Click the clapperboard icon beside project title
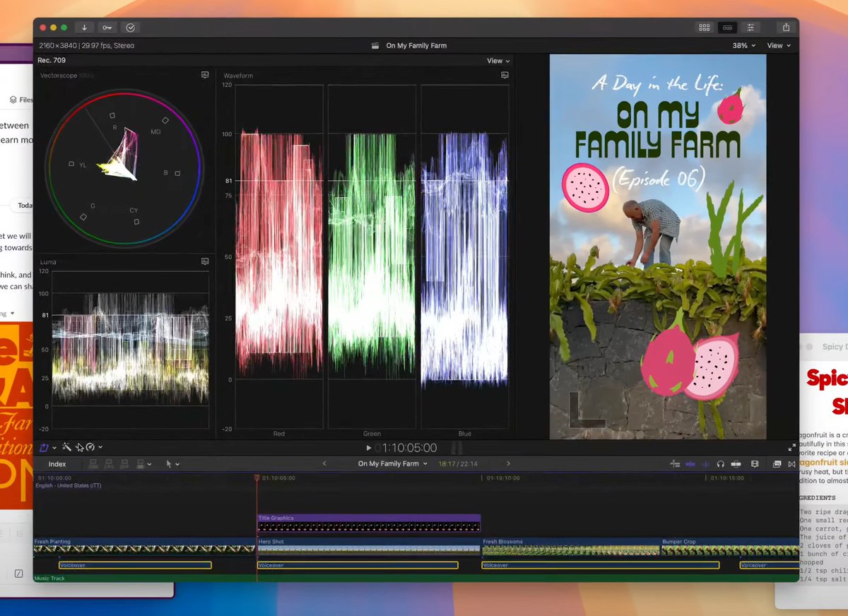 [375, 45]
